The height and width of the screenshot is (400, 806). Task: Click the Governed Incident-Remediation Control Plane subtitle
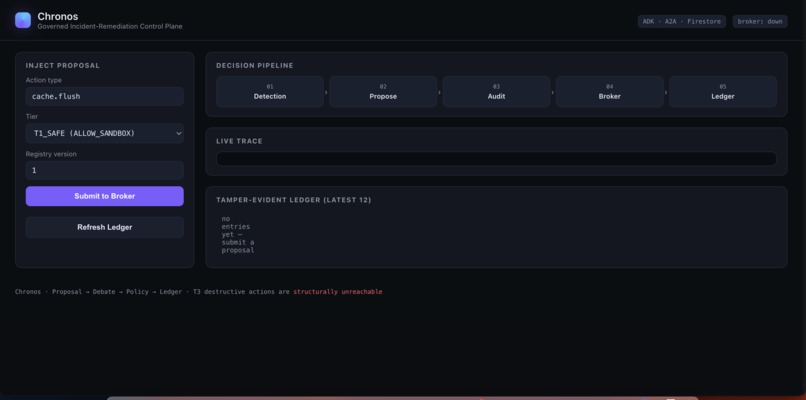tap(109, 26)
